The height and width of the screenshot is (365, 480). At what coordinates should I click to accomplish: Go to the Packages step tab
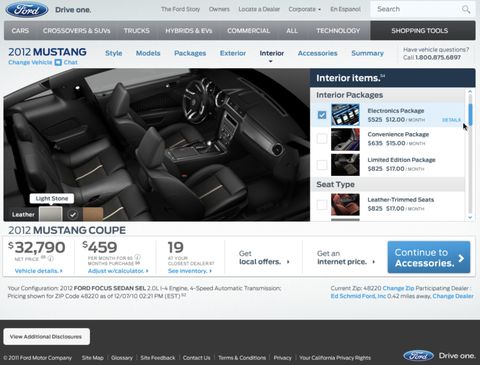coord(190,53)
